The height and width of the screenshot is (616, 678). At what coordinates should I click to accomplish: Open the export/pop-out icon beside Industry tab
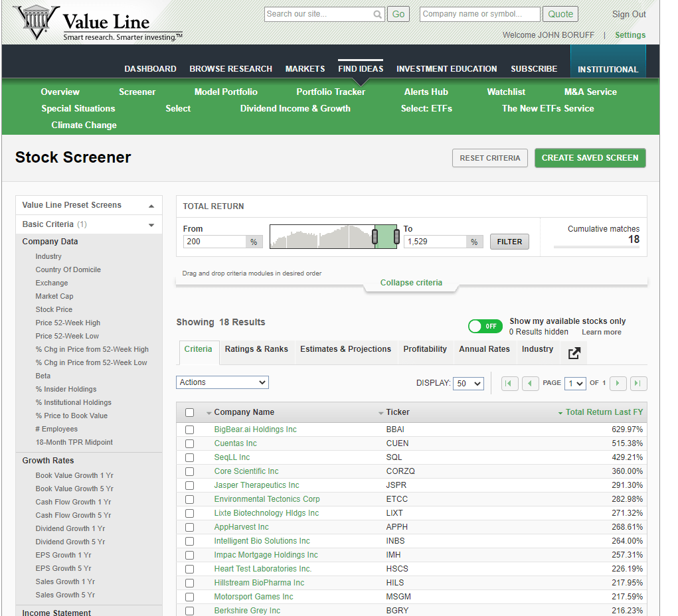point(574,353)
